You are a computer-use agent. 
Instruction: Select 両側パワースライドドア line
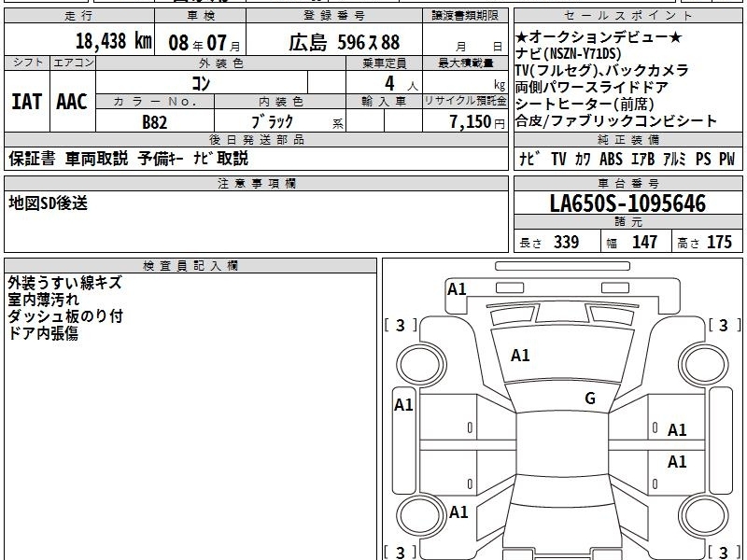[592, 87]
